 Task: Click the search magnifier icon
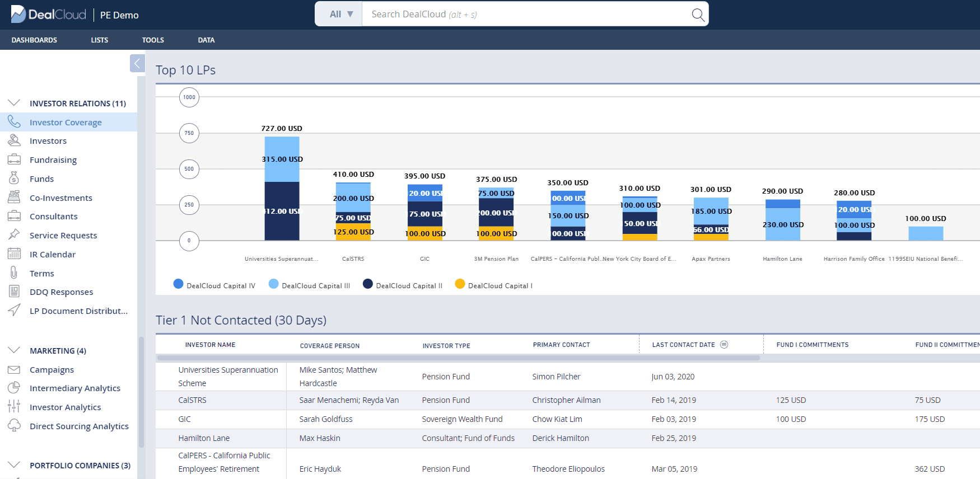tap(698, 15)
